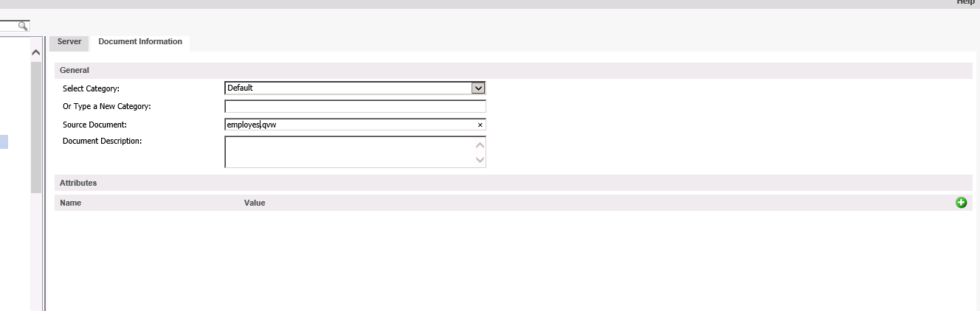Click the Value column header
This screenshot has width=980, height=311.
click(x=255, y=203)
